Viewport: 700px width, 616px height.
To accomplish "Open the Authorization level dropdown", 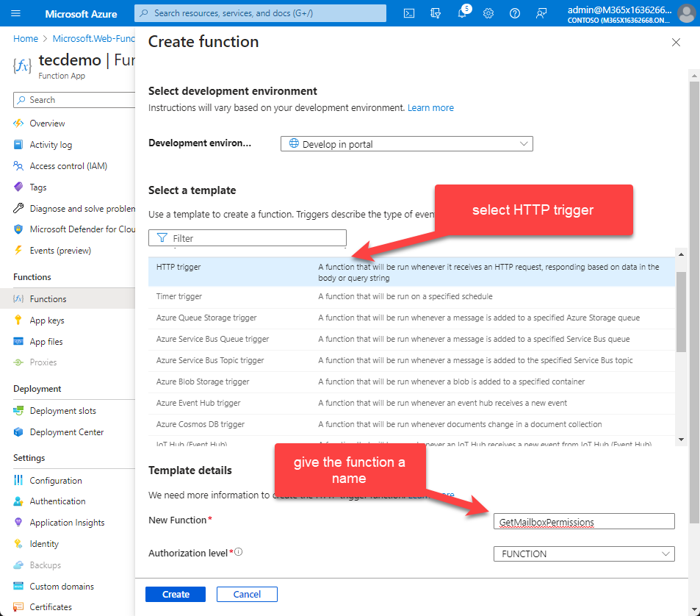I will click(x=584, y=554).
